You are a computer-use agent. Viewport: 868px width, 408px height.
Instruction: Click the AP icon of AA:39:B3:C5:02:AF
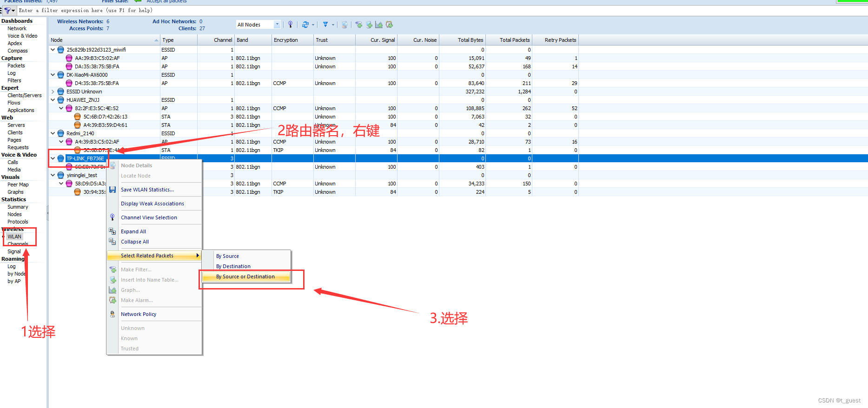[69, 58]
